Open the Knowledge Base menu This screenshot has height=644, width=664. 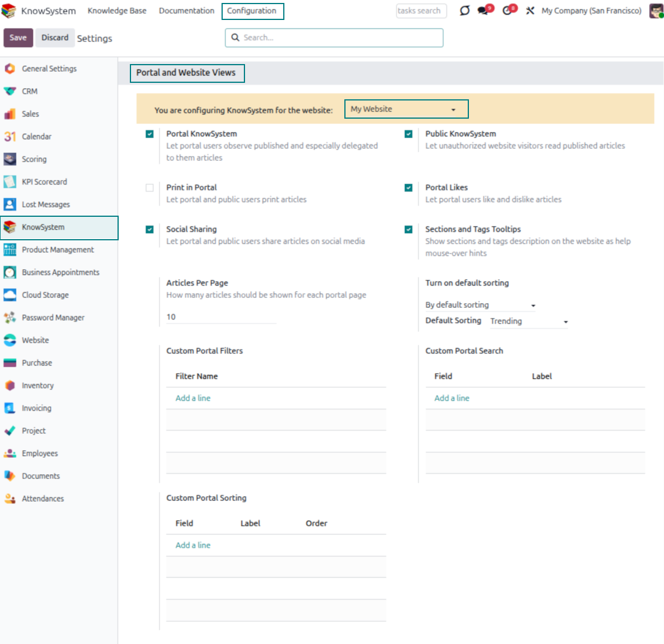coord(117,11)
